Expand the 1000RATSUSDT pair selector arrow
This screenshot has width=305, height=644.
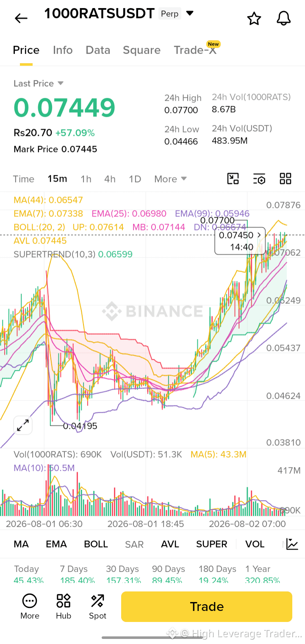190,14
